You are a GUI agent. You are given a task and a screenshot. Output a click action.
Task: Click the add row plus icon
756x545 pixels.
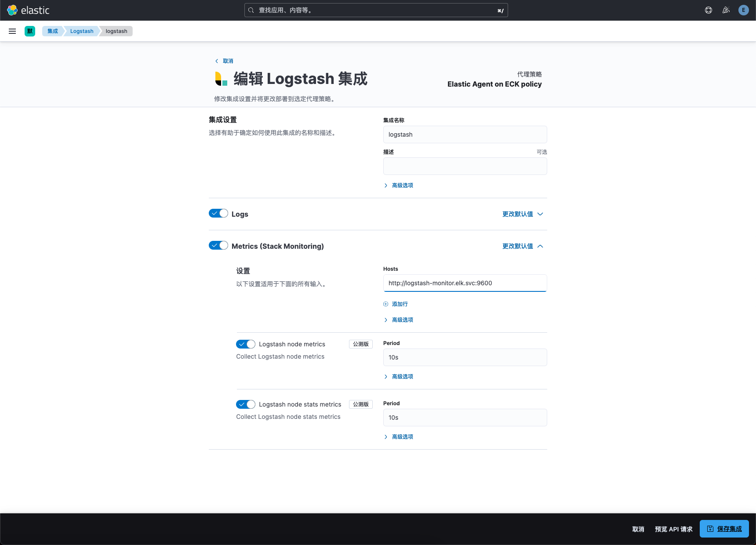[x=386, y=304]
